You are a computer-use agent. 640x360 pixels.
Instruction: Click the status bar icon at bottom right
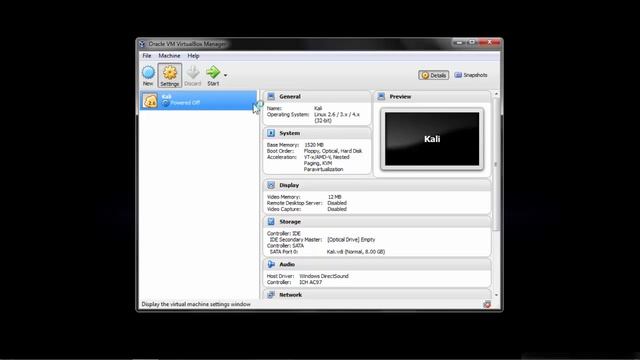487,304
